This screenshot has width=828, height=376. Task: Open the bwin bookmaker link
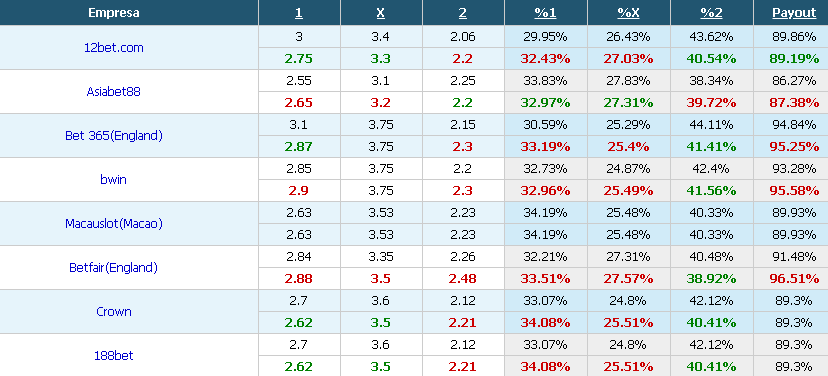pos(114,180)
